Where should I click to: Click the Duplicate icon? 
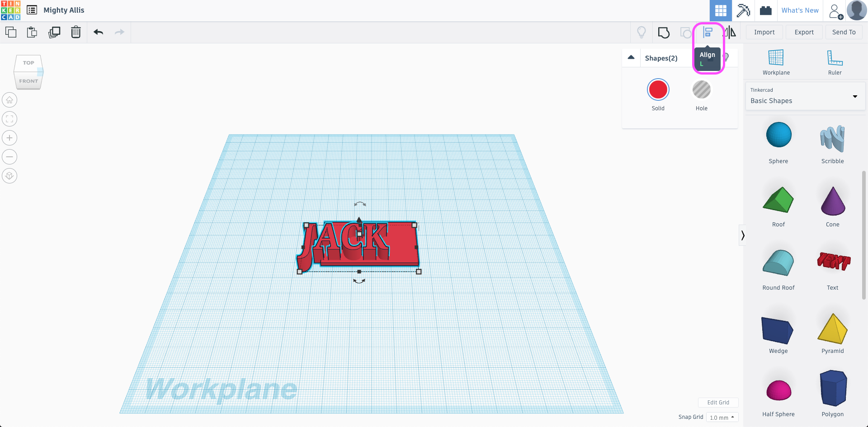(54, 32)
